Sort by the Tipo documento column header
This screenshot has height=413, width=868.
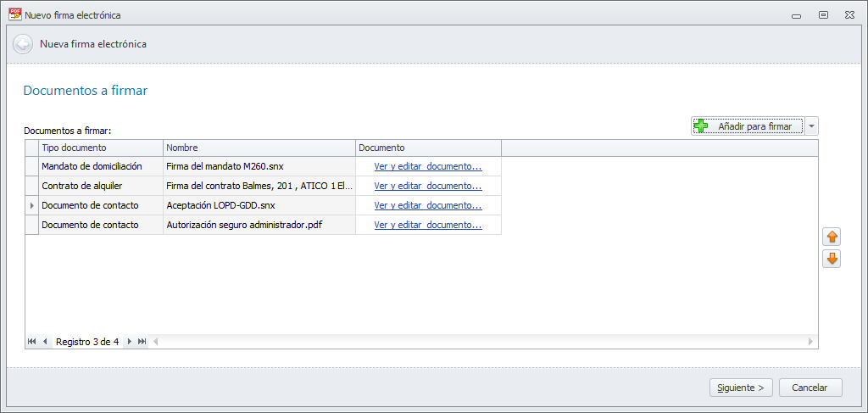tap(101, 148)
